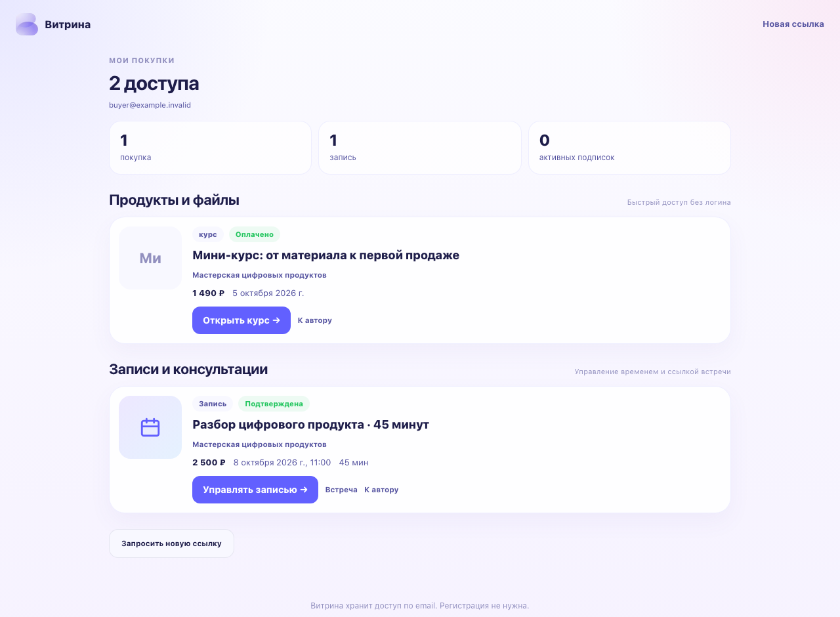The height and width of the screenshot is (617, 840).
Task: Click the «Продукты и файлы» section heading
Action: tap(174, 200)
